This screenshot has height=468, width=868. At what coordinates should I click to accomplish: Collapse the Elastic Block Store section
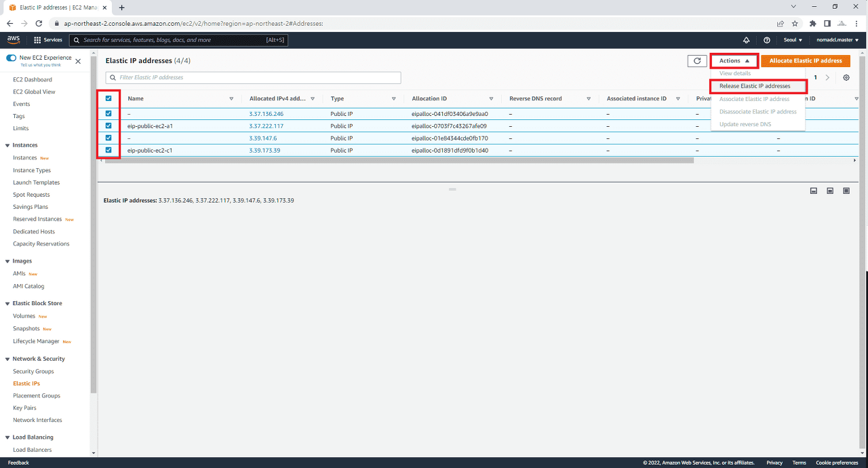coord(7,303)
